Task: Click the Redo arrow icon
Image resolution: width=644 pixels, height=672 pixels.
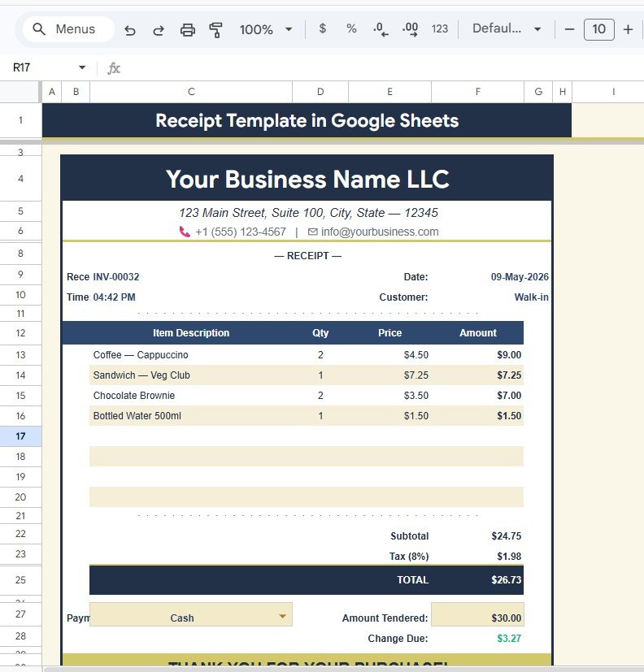Action: pyautogui.click(x=159, y=30)
